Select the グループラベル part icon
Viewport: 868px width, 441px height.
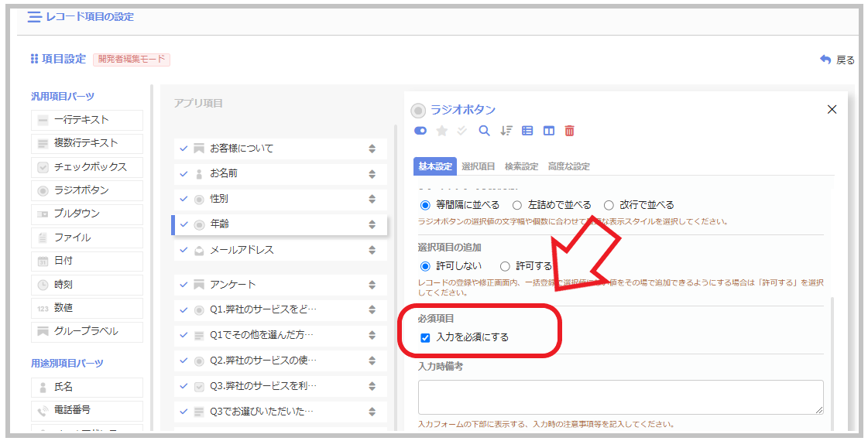coord(43,331)
